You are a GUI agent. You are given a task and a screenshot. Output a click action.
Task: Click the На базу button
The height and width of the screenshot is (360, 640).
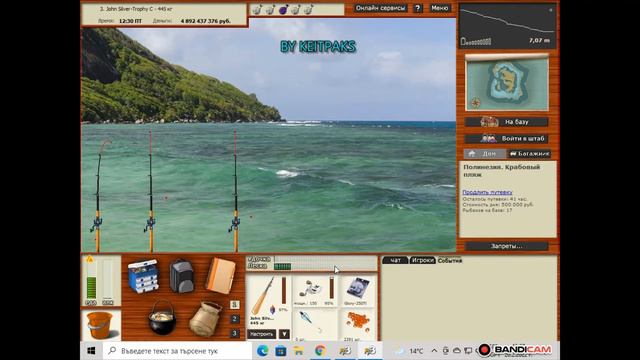[x=507, y=122]
